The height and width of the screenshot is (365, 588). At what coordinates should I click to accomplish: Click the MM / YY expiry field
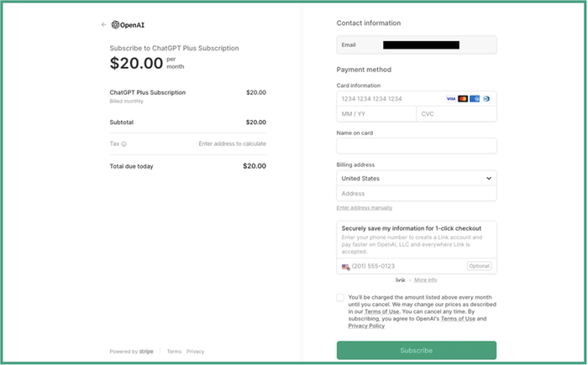(x=375, y=113)
